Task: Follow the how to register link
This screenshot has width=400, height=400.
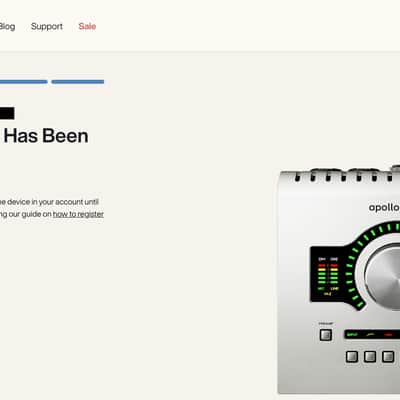Action: [x=78, y=214]
